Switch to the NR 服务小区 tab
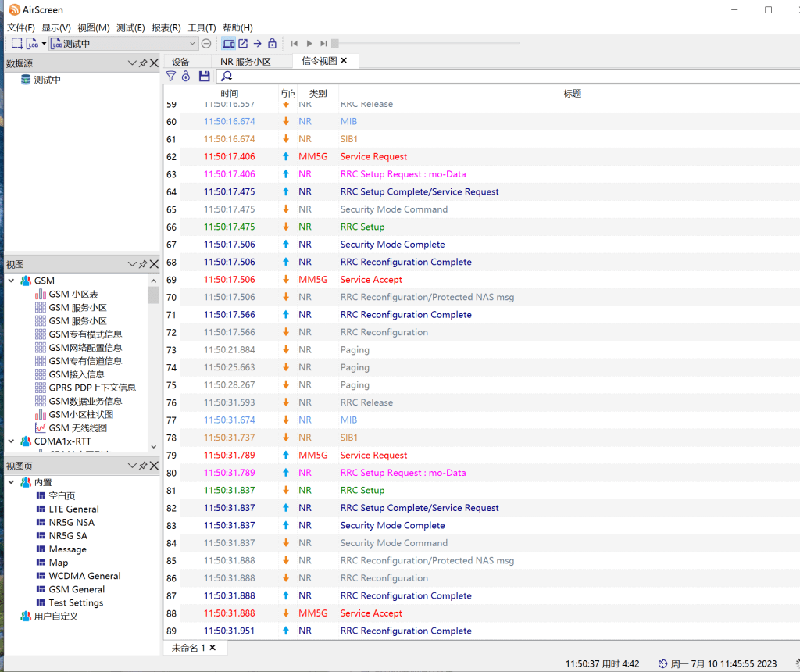800x672 pixels. 245,61
